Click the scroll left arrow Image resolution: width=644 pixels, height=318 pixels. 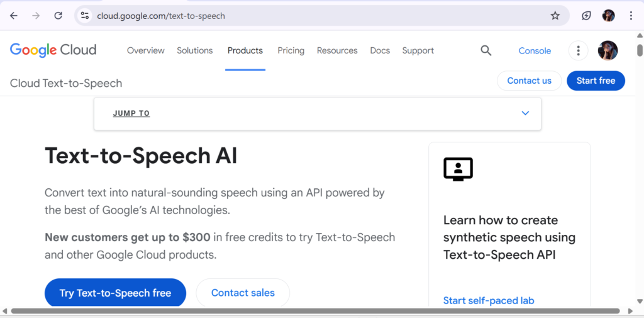tap(4, 311)
